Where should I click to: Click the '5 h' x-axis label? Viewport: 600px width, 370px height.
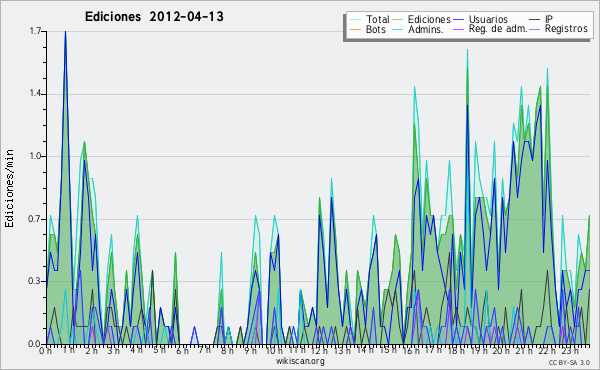point(159,350)
